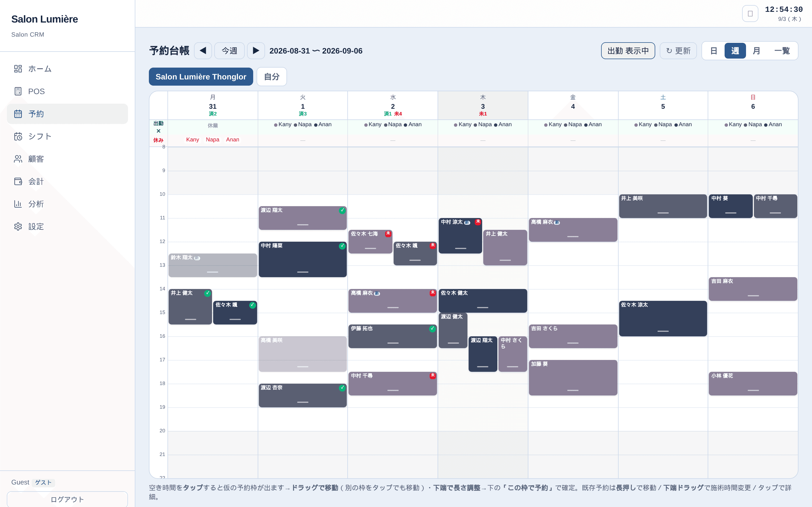Viewport: 812px width, 507px height.
Task: Click the 更新 refresh button
Action: point(678,51)
